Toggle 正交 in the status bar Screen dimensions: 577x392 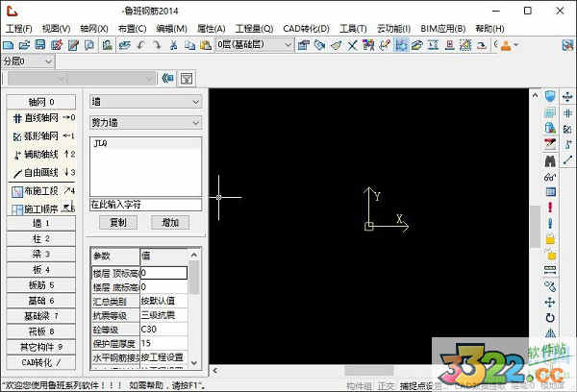click(386, 386)
